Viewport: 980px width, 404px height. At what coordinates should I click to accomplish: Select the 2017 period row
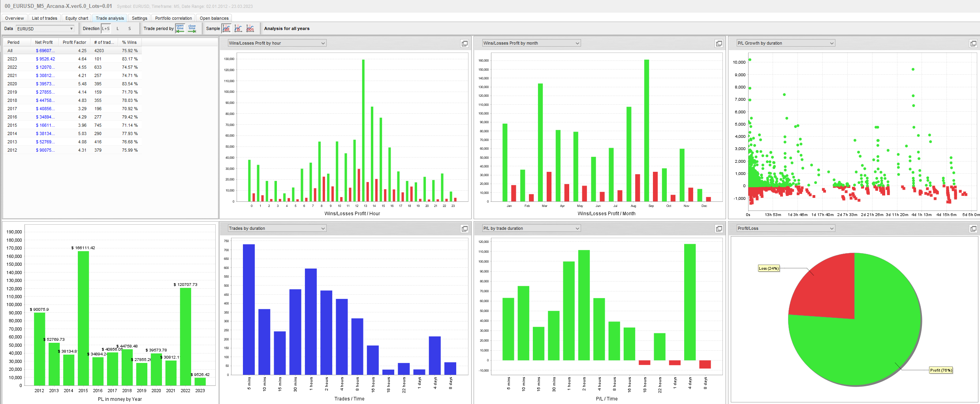coord(72,109)
